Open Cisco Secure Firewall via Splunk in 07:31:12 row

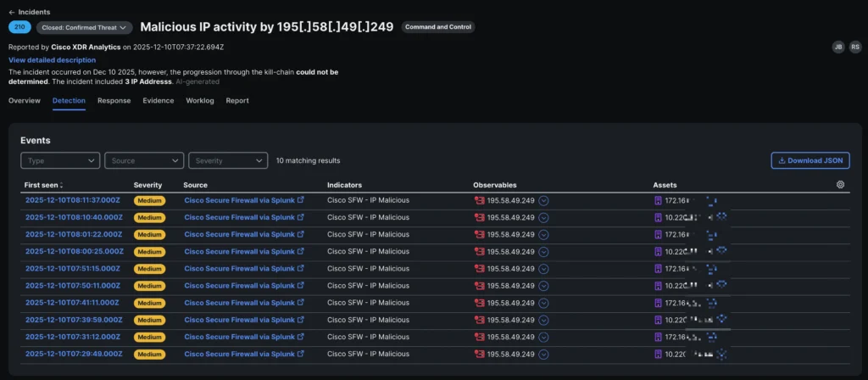[239, 337]
